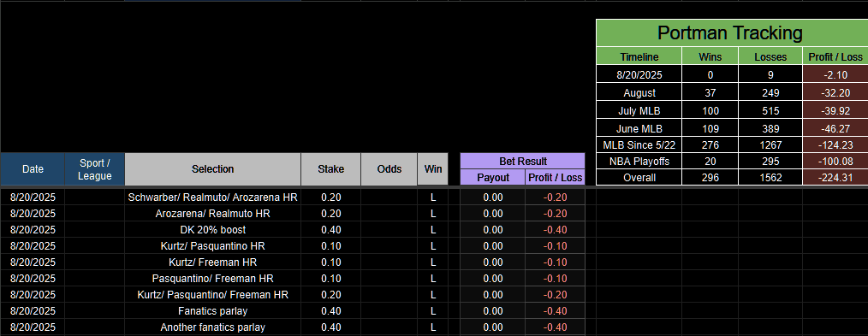Select the Fanatics parlay cell
This screenshot has height=336, width=868.
212,311
